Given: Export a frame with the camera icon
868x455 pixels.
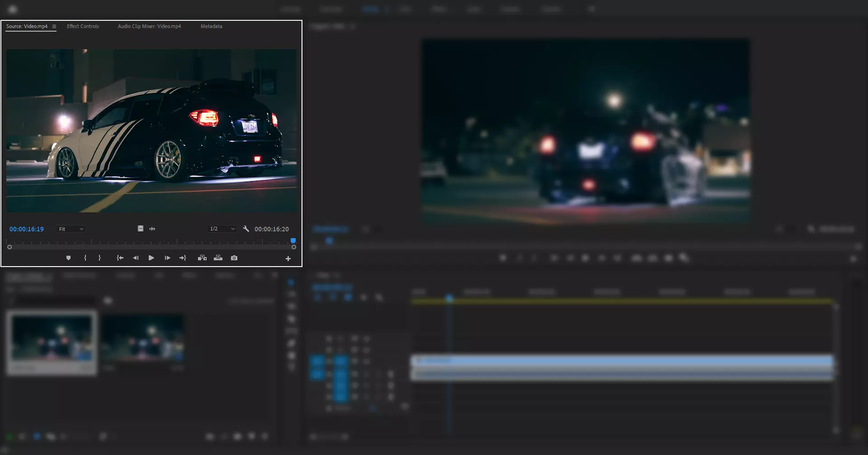Looking at the screenshot, I should [x=234, y=258].
